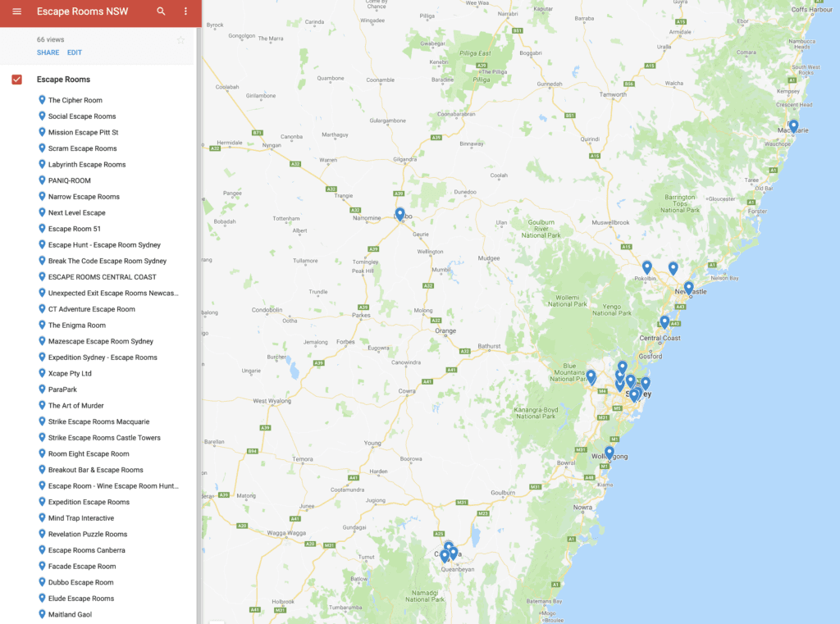Click the map pin at Pokolbin
This screenshot has height=624, width=840.
[x=647, y=266]
